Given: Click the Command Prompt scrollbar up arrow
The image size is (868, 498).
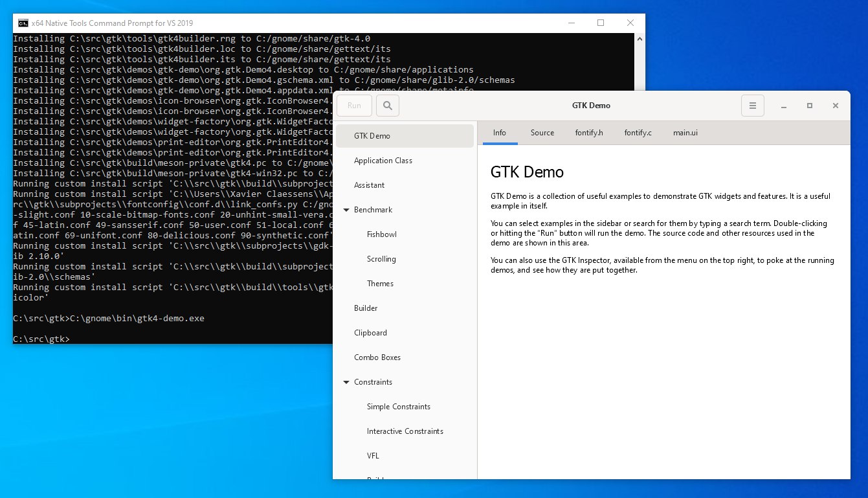Looking at the screenshot, I should click(640, 39).
